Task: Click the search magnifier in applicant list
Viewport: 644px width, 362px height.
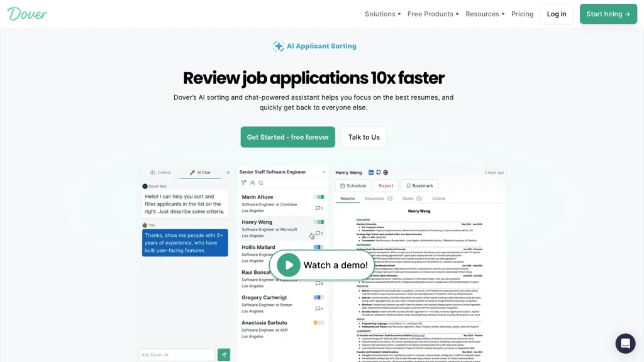Action: (x=261, y=183)
